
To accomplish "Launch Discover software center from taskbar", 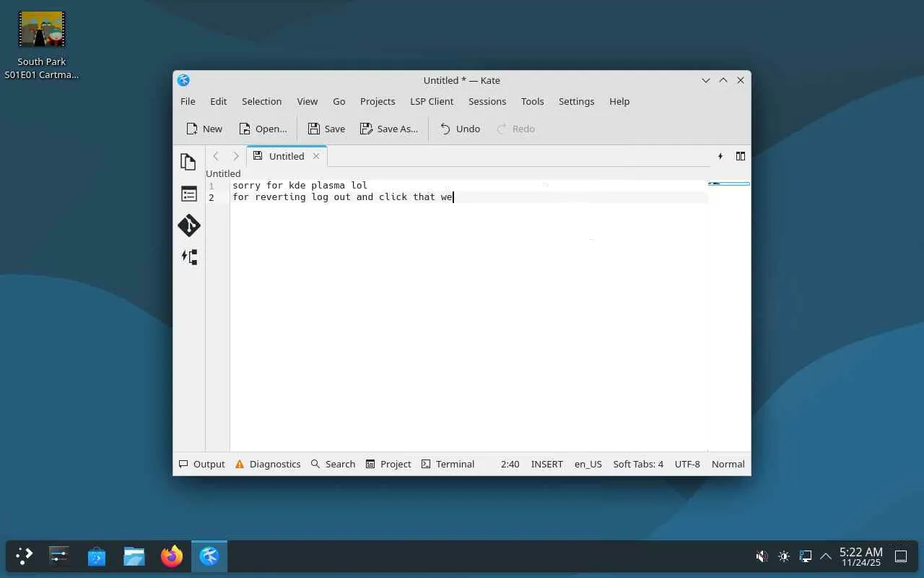I will 97,556.
